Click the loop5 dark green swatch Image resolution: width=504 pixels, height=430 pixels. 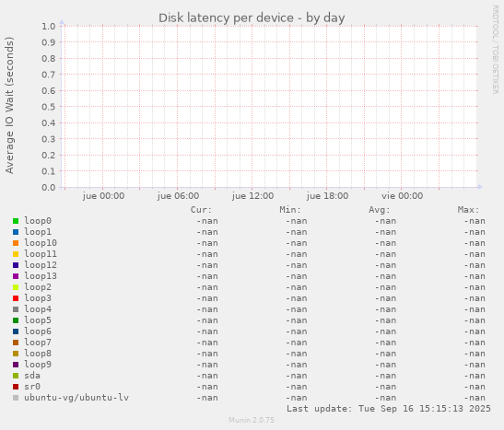[x=16, y=320]
